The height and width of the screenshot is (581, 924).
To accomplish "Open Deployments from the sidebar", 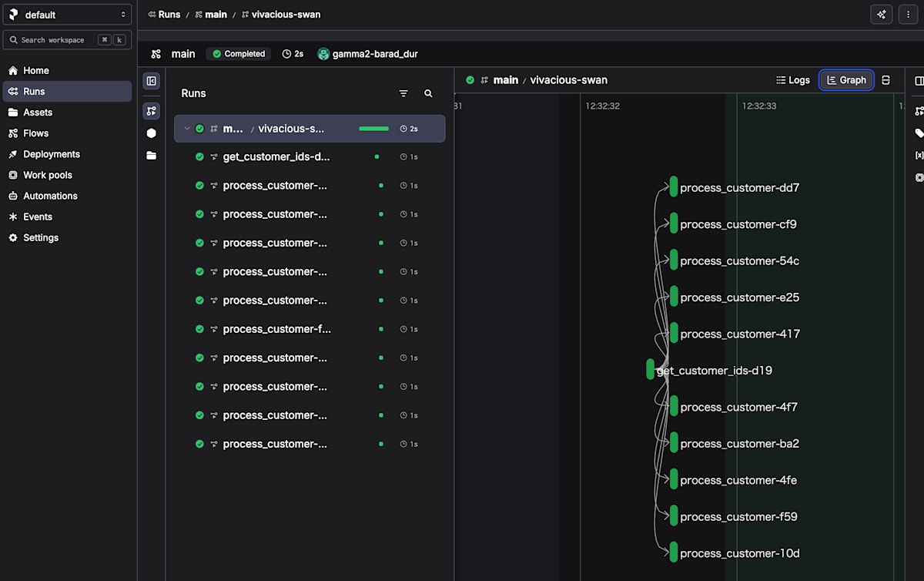I will point(51,154).
